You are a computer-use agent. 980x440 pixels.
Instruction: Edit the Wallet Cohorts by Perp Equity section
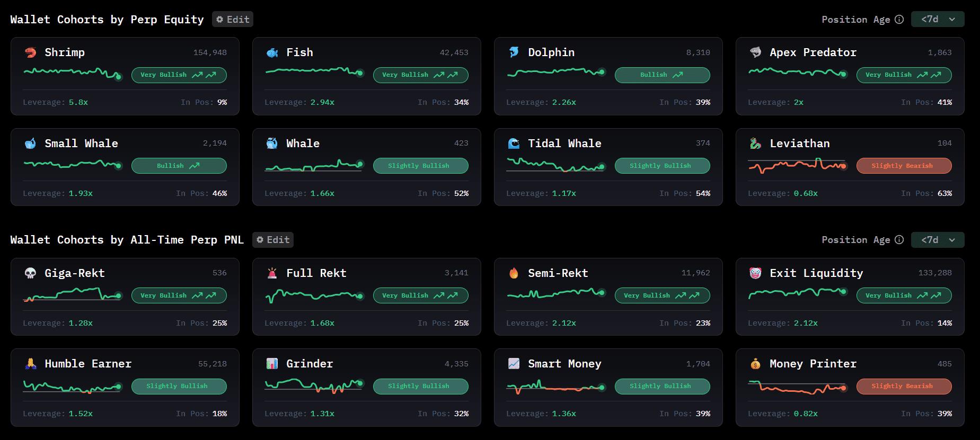coord(233,20)
